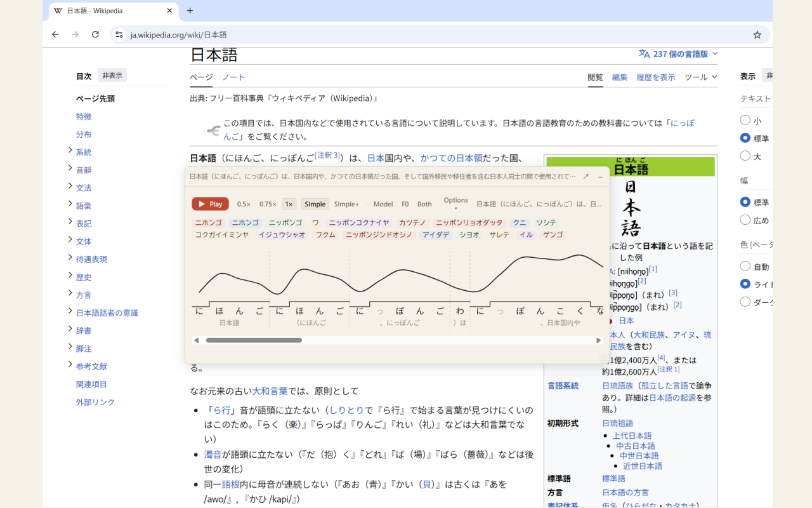Reload the Wikipedia page
This screenshot has height=508, width=812.
pyautogui.click(x=95, y=35)
